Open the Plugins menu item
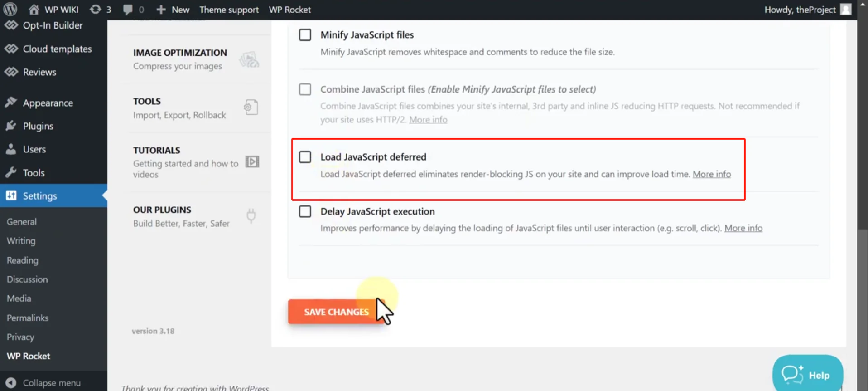868x391 pixels. 38,126
